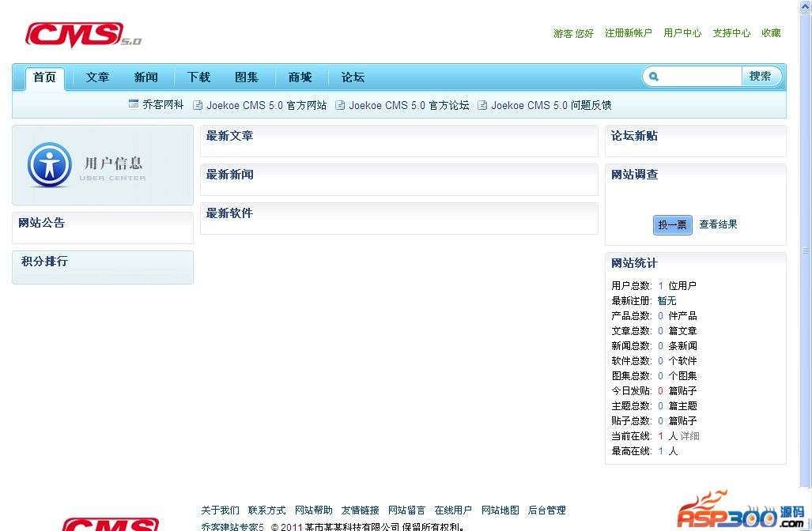812x531 pixels.
Task: Click the 最新新闻 section heading
Action: click(x=229, y=175)
